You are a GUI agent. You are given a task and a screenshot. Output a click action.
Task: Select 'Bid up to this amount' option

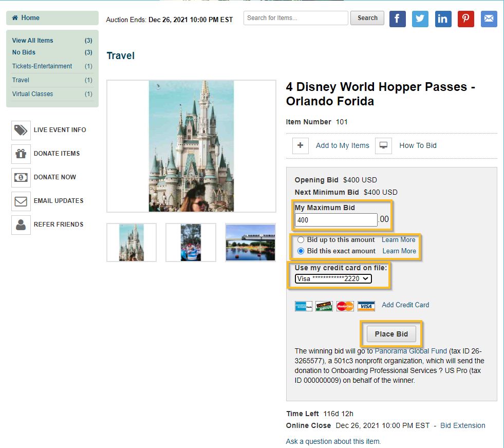301,240
